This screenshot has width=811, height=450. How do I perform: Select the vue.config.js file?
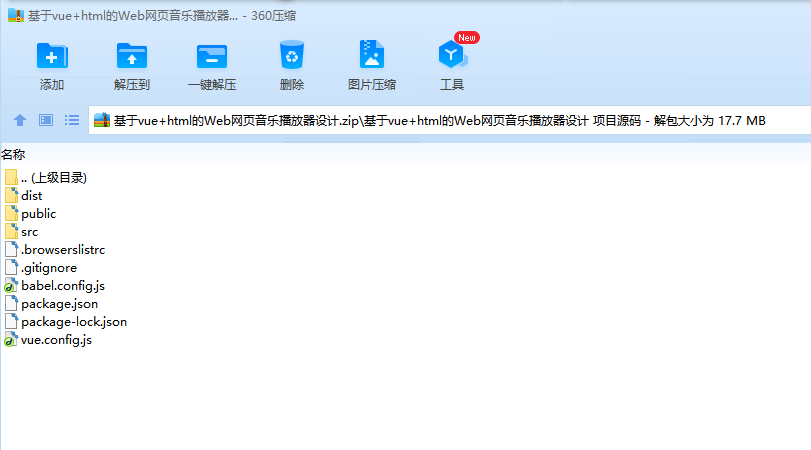(x=48, y=340)
